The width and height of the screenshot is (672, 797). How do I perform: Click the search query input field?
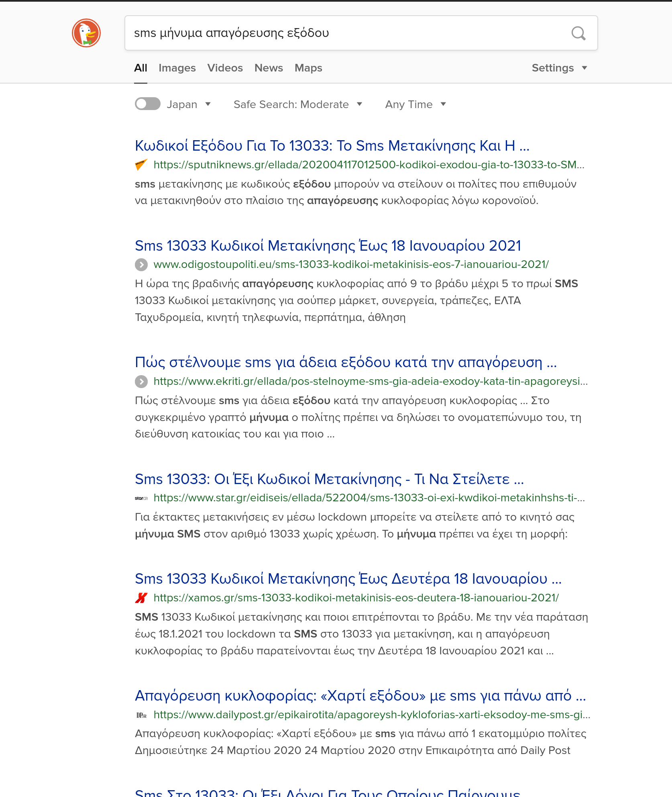pyautogui.click(x=345, y=33)
